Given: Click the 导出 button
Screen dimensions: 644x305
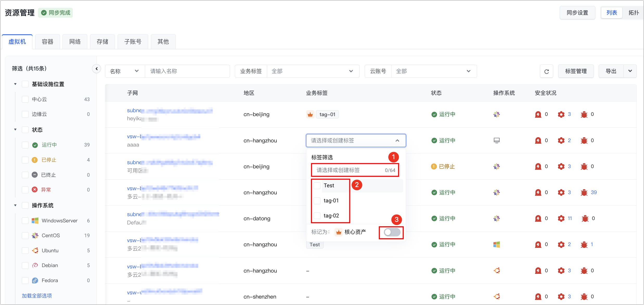Looking at the screenshot, I should point(611,71).
